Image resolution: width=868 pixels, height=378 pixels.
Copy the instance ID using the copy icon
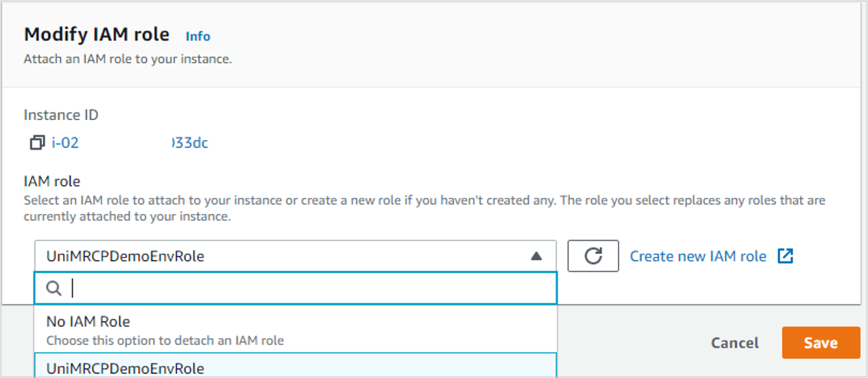coord(37,143)
